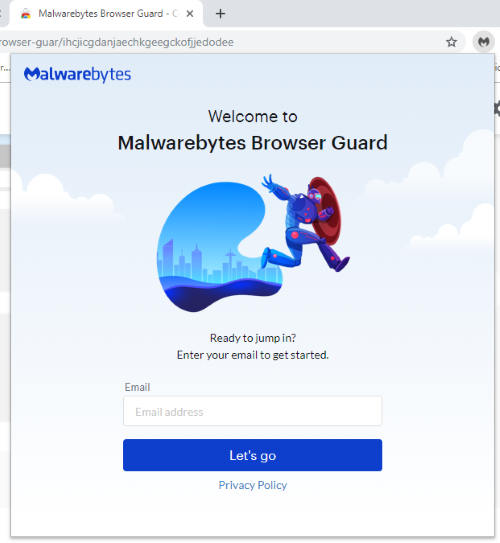Click the Email field label
Viewport: 500px width, 543px height.
137,387
